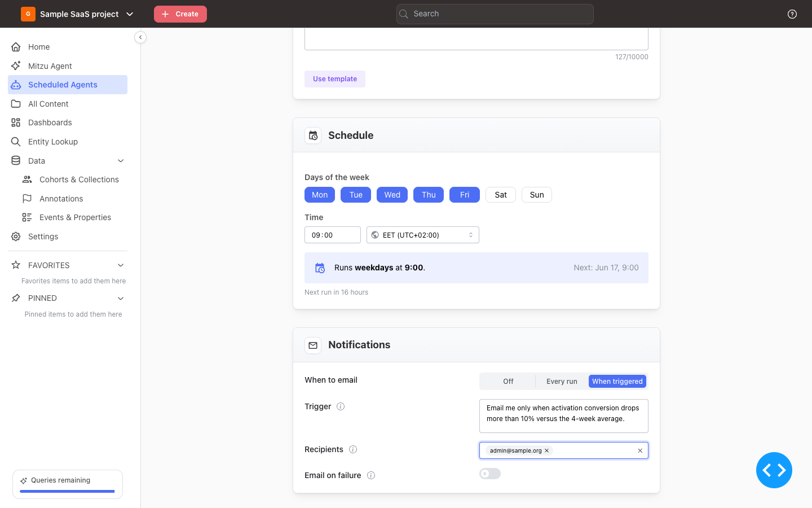Viewport: 812px width, 508px height.
Task: Click the Entity Lookup magnifier icon
Action: (x=16, y=142)
